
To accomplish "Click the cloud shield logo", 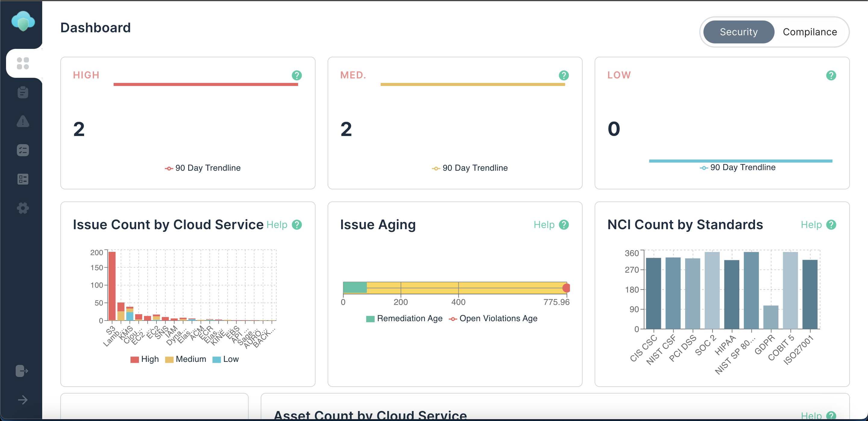I will click(x=23, y=21).
